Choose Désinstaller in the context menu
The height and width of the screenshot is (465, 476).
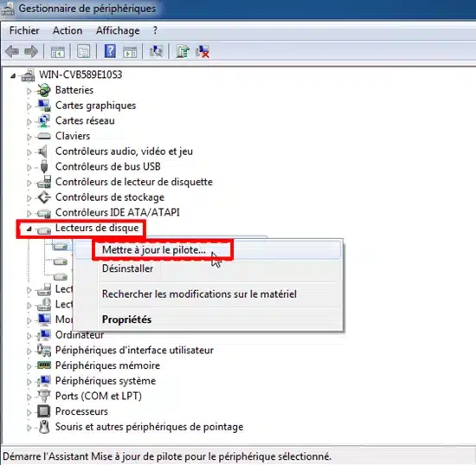click(x=127, y=268)
